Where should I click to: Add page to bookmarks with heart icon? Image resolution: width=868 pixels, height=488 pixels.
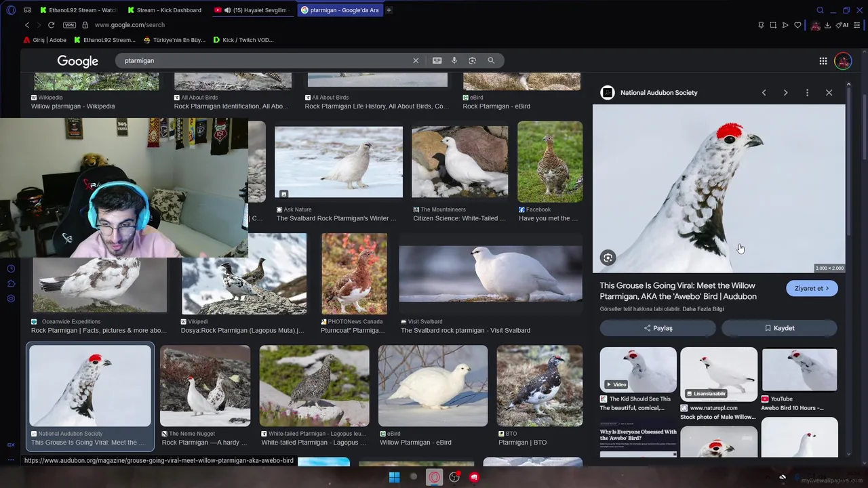click(797, 25)
